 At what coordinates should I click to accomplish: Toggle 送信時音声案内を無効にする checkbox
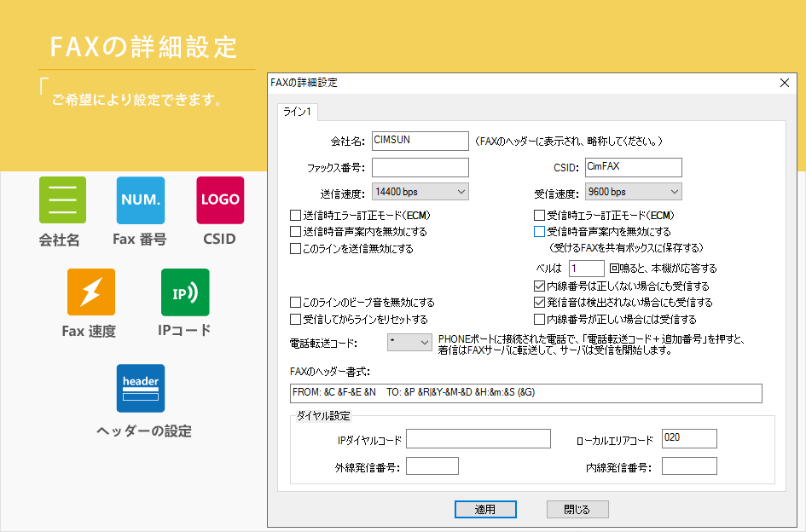point(296,231)
